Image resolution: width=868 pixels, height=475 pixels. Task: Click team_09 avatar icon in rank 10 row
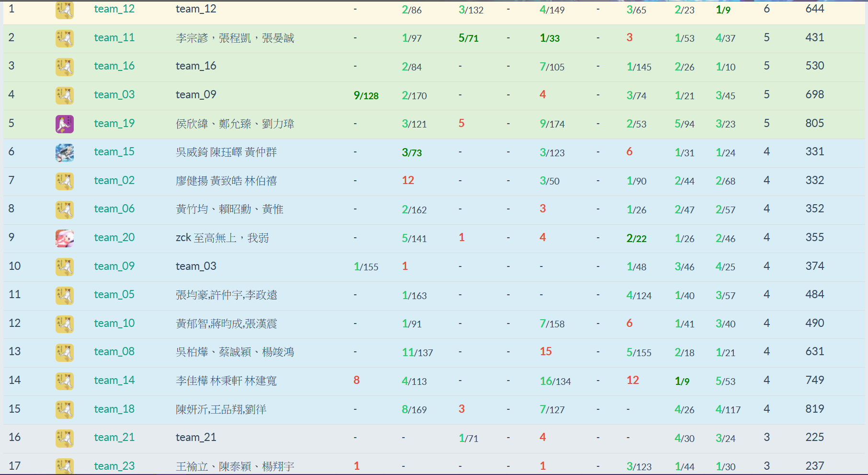click(x=65, y=267)
